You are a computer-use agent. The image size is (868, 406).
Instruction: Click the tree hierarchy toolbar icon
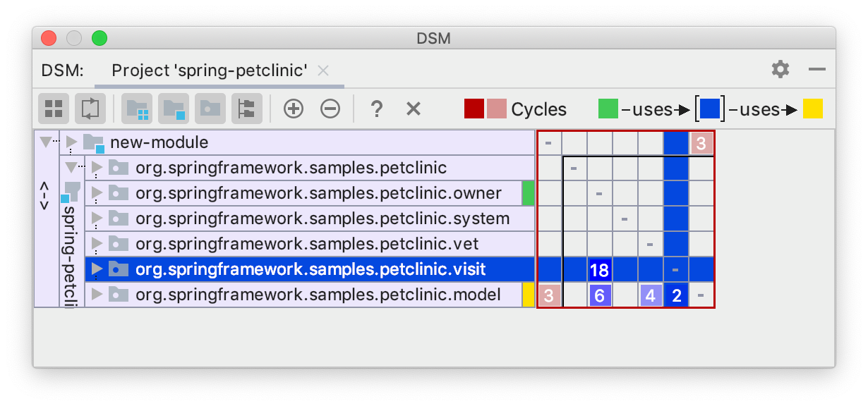tap(246, 109)
